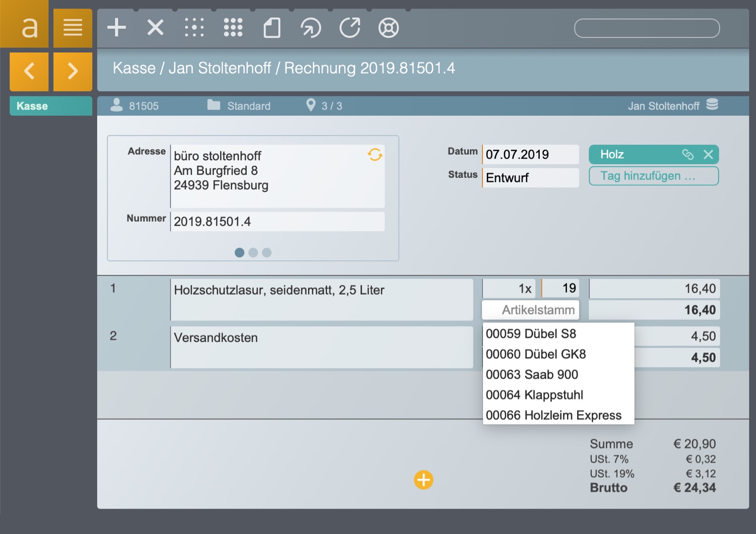The height and width of the screenshot is (534, 756).
Task: Click USt. 19% value € 3,12
Action: (701, 474)
